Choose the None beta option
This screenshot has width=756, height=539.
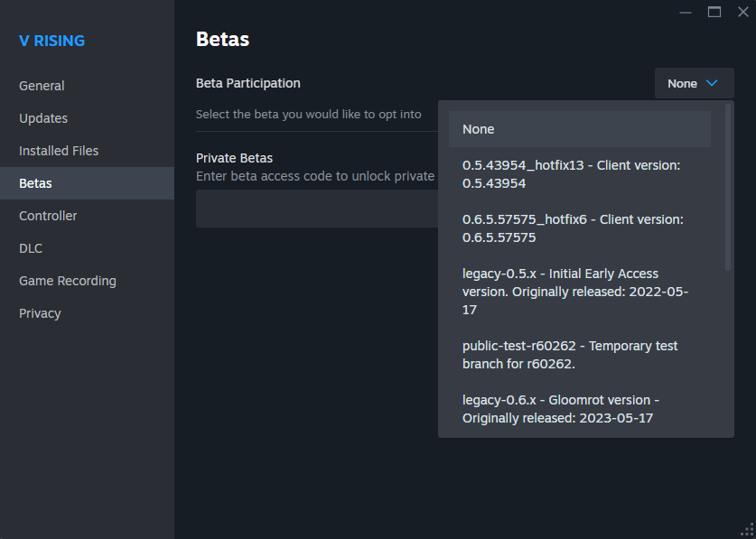579,129
